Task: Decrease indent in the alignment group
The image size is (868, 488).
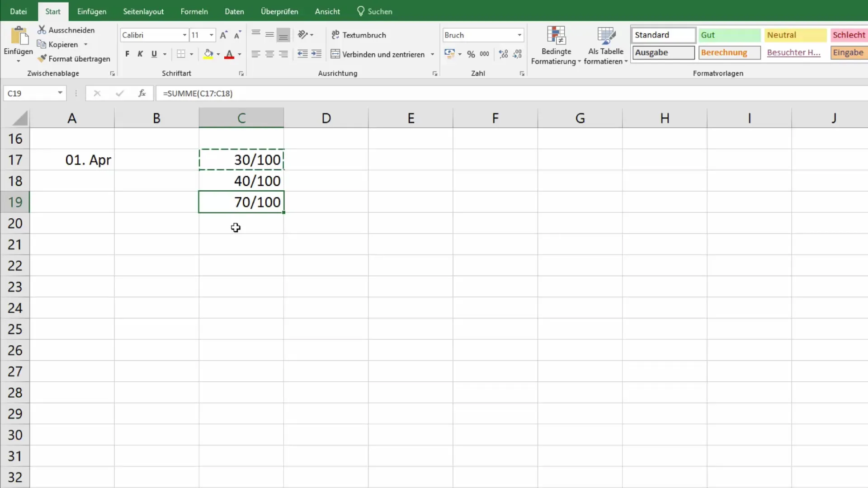Action: tap(302, 54)
